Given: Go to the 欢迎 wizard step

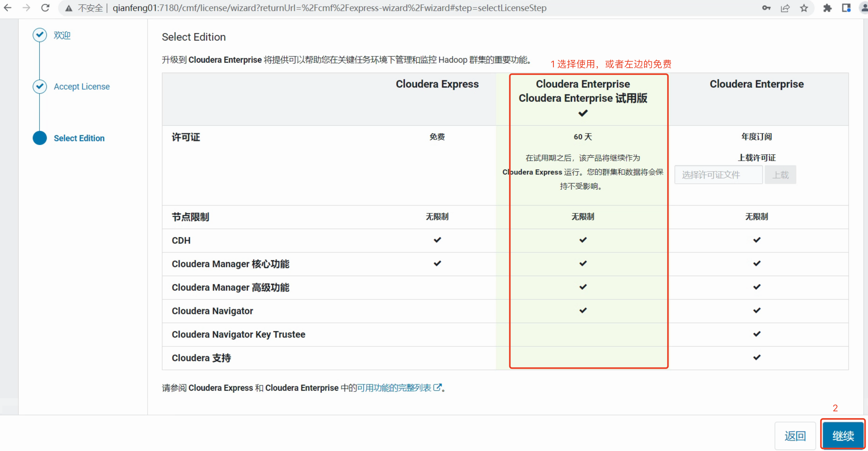Looking at the screenshot, I should point(62,35).
